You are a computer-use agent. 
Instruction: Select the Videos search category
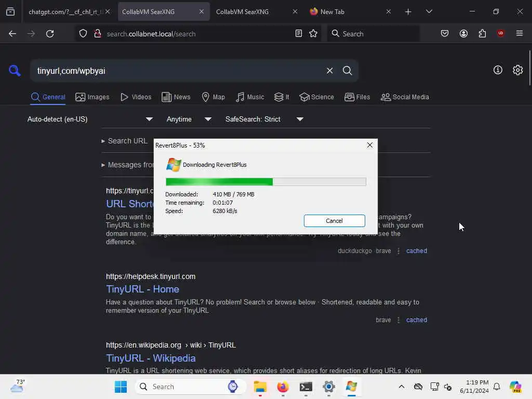tap(136, 97)
